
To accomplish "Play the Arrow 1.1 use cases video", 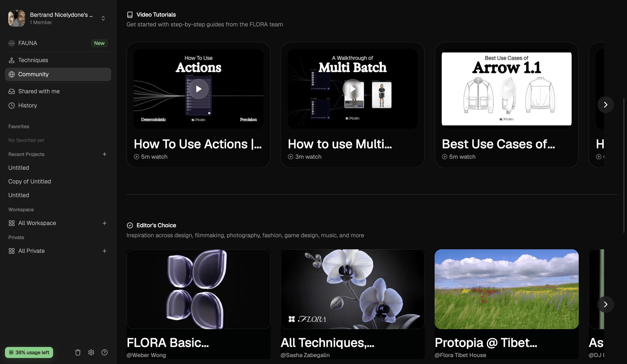I will (x=507, y=89).
